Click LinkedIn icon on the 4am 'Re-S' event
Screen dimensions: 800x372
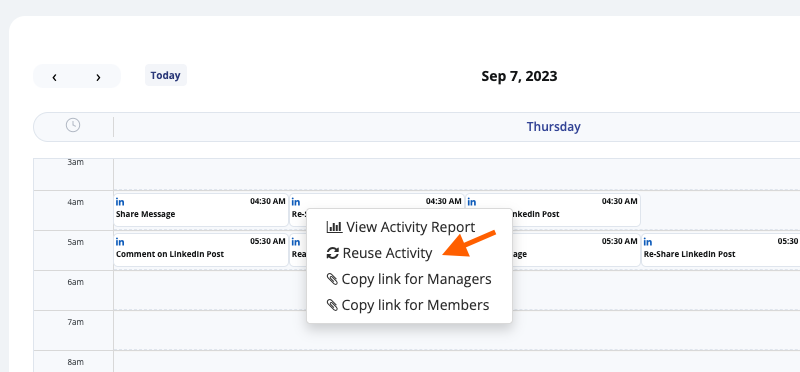[296, 202]
